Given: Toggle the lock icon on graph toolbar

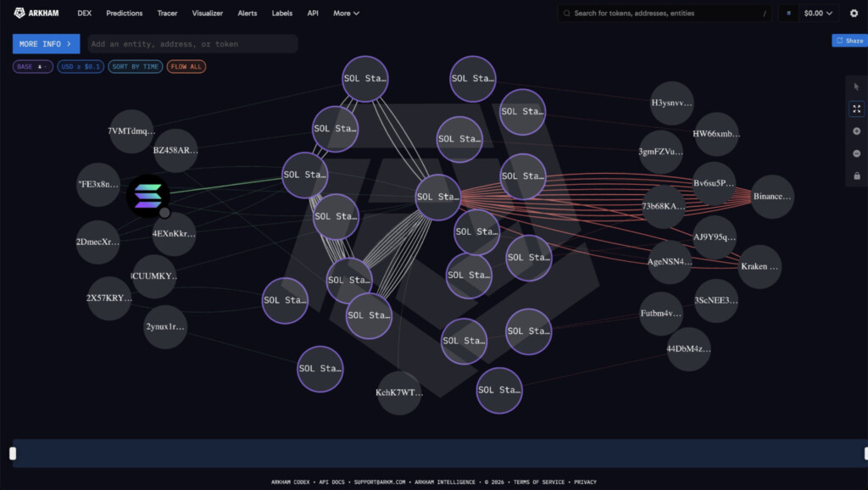Looking at the screenshot, I should tap(856, 176).
